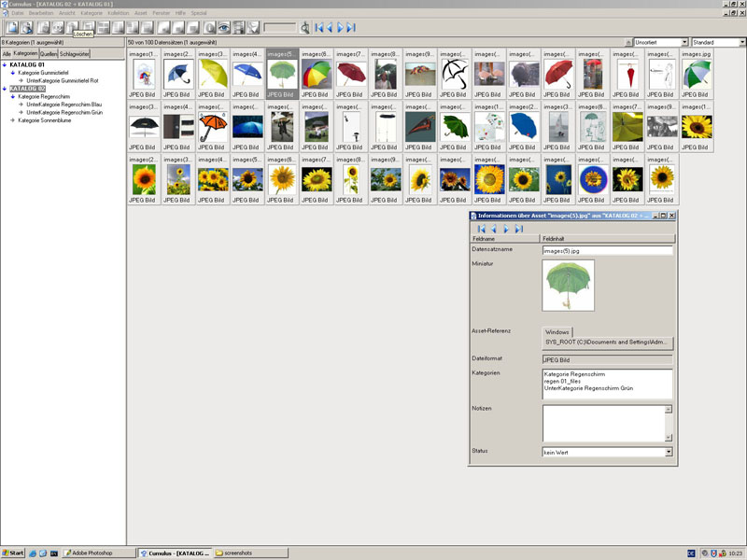Click the Miniatur umbrella preview in info window

point(569,286)
